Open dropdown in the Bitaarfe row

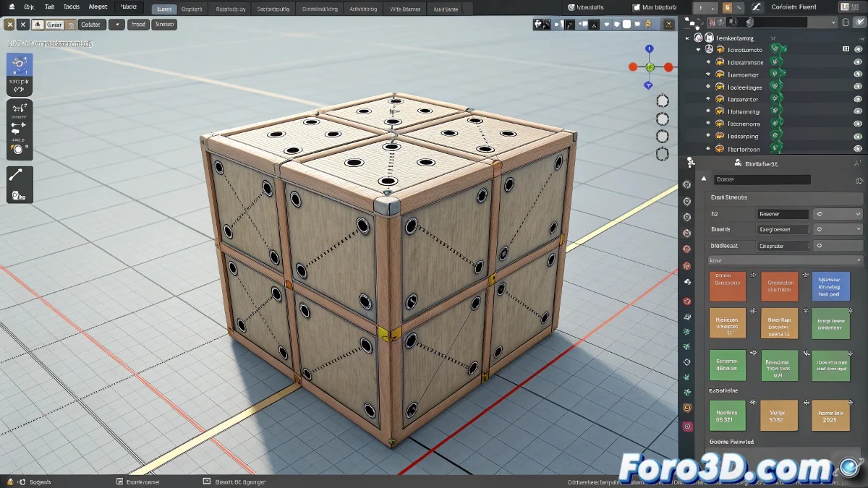tap(838, 229)
